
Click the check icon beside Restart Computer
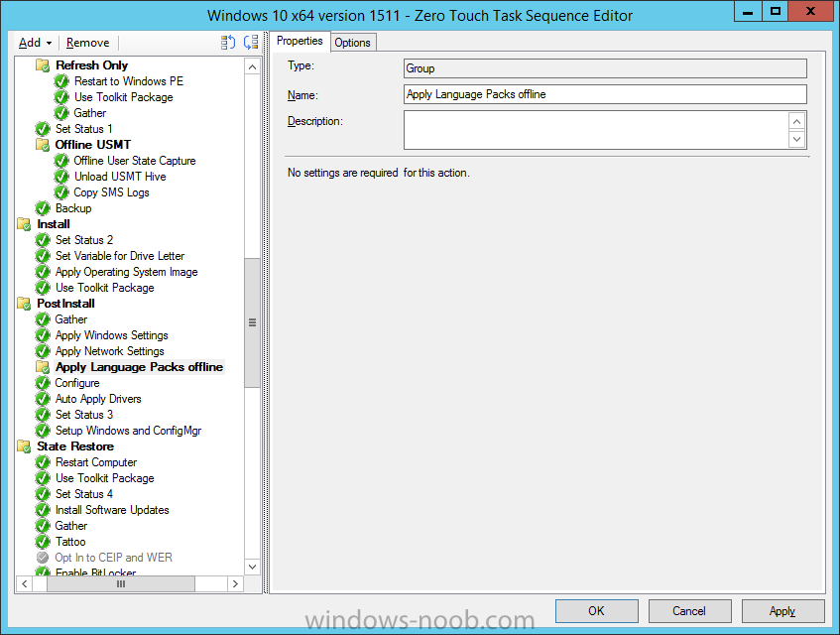[43, 462]
